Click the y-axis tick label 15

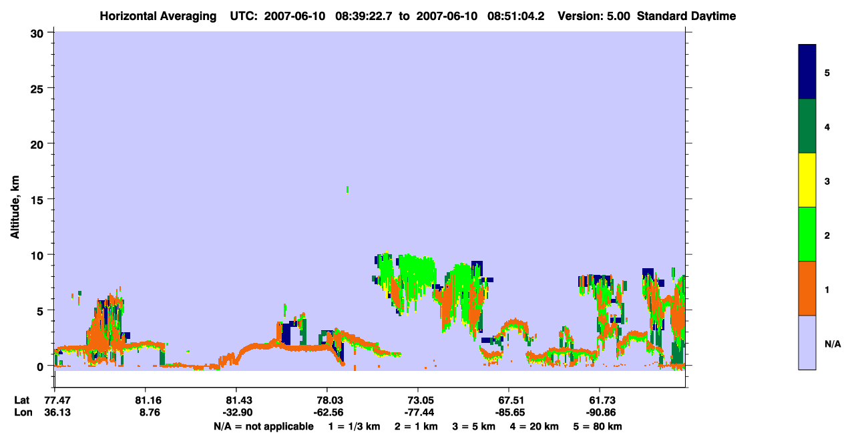pos(39,199)
